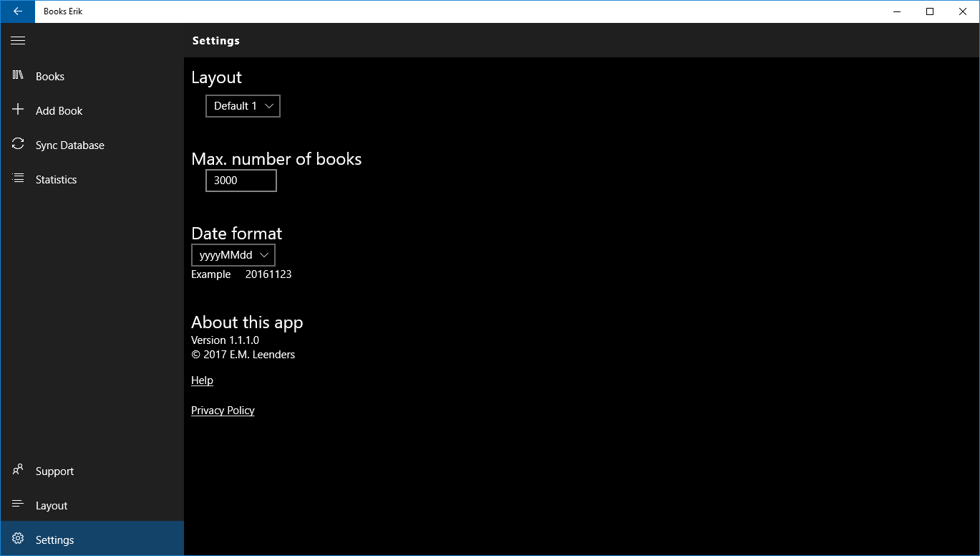
Task: Open Layout label in sidebar navigation
Action: tap(52, 505)
